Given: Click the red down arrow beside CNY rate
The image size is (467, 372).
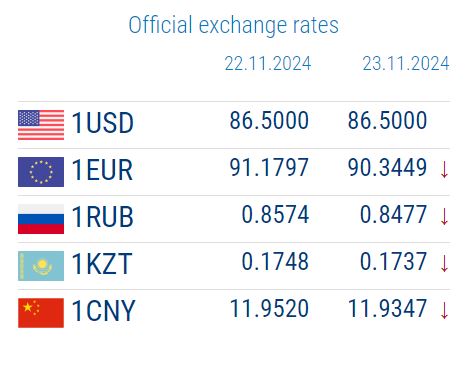Looking at the screenshot, I should (444, 311).
